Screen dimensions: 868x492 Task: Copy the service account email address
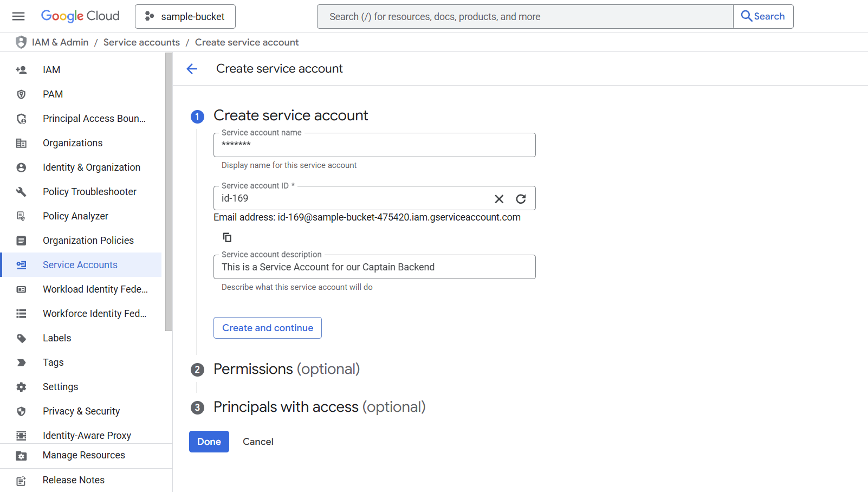coord(227,237)
